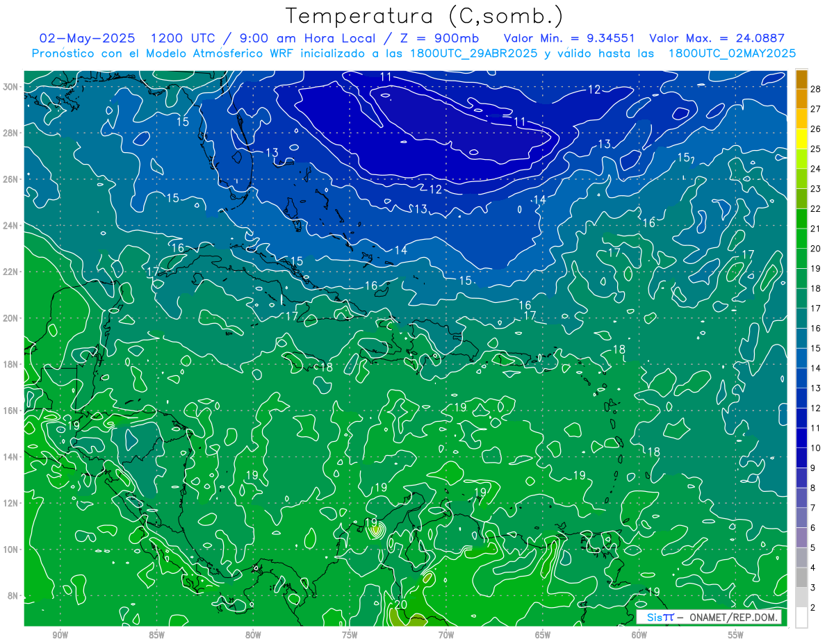Viewport: 834px width, 644px height.
Task: Click the title 'Temperatura (C,somb.)'
Action: click(x=425, y=16)
